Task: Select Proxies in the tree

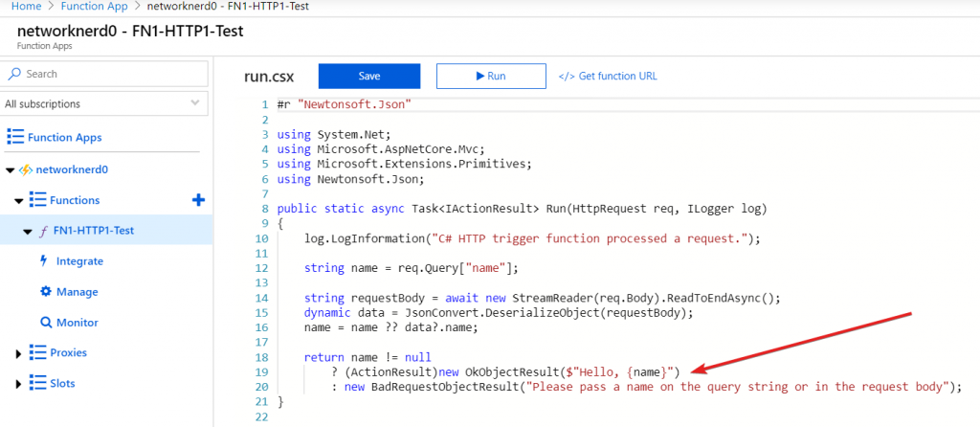Action: pyautogui.click(x=68, y=352)
